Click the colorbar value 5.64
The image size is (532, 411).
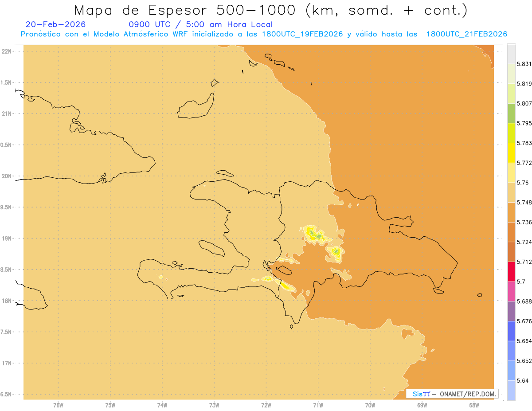(523, 380)
